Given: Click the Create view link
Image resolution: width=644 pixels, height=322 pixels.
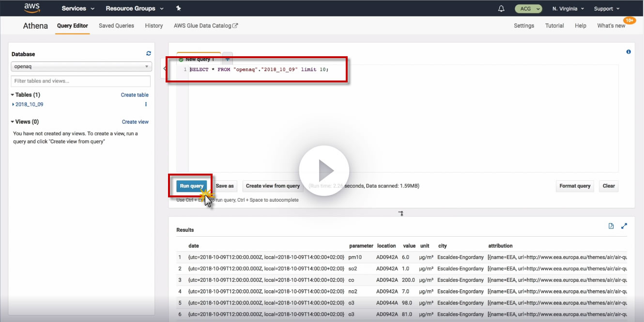Looking at the screenshot, I should coord(135,122).
